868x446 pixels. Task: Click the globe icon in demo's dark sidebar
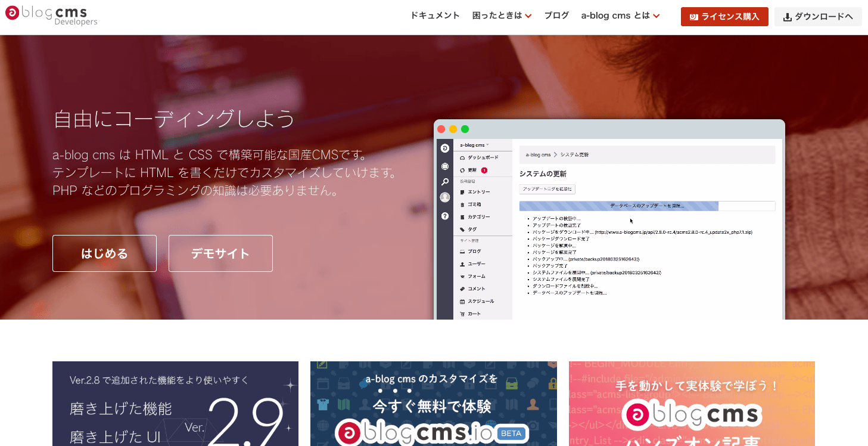(x=444, y=166)
